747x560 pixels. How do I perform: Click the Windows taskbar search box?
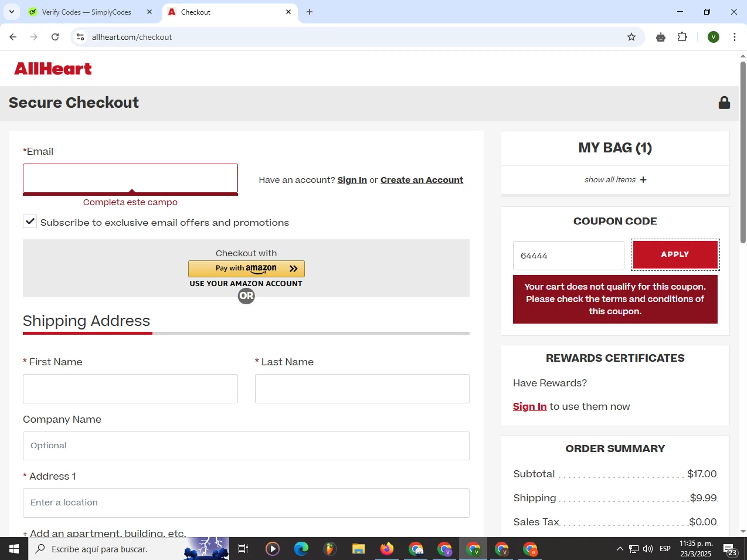pos(128,549)
